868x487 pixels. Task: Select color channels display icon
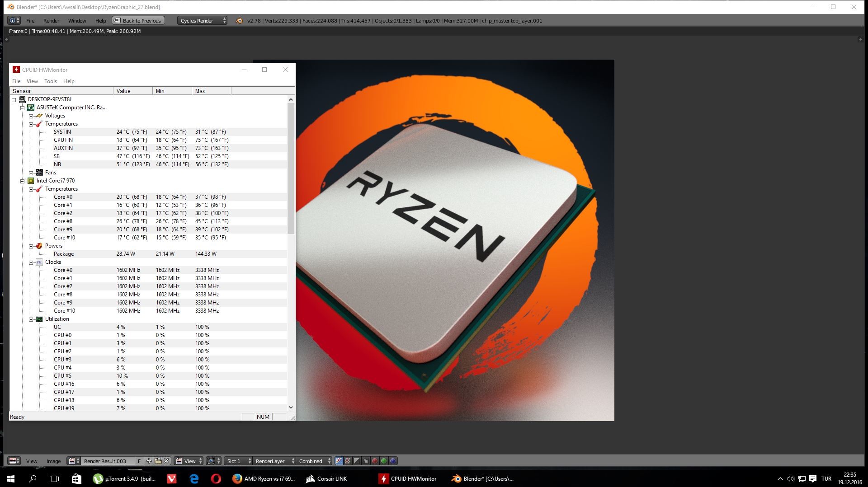pyautogui.click(x=348, y=461)
